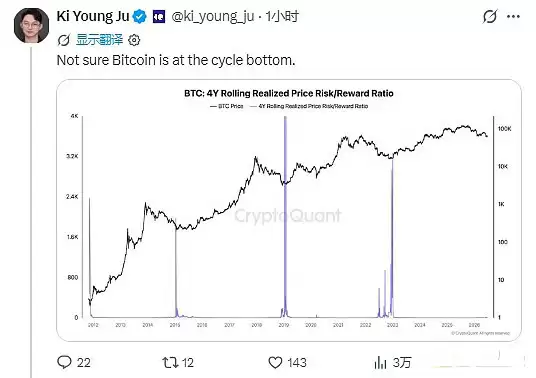Image resolution: width=536 pixels, height=378 pixels.
Task: Open the @ki_young_ju handle link
Action: [213, 16]
